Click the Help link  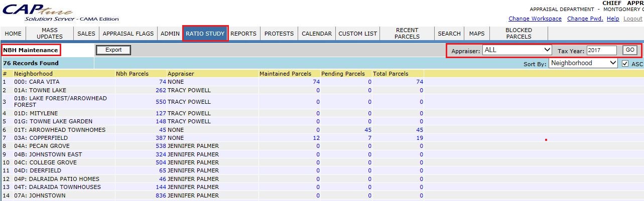coord(612,19)
